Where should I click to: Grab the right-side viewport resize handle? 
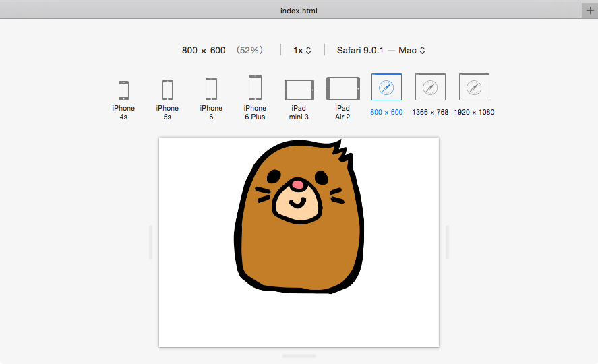(x=448, y=243)
